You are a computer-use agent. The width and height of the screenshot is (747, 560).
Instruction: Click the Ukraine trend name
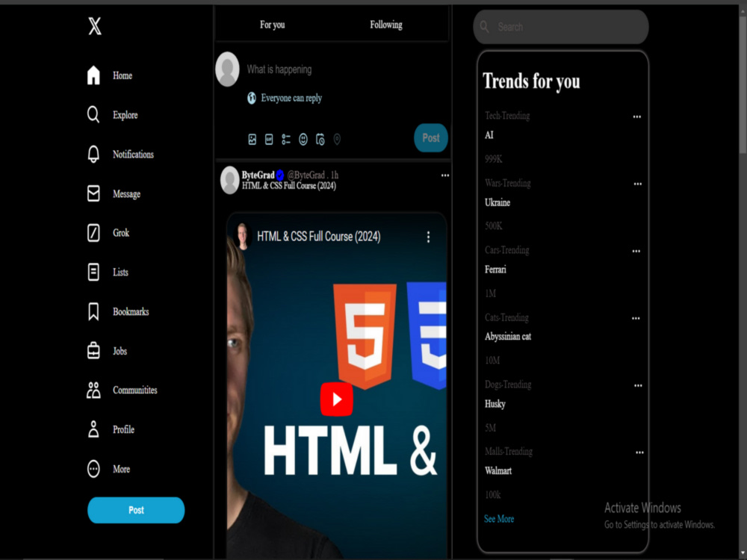coord(498,202)
